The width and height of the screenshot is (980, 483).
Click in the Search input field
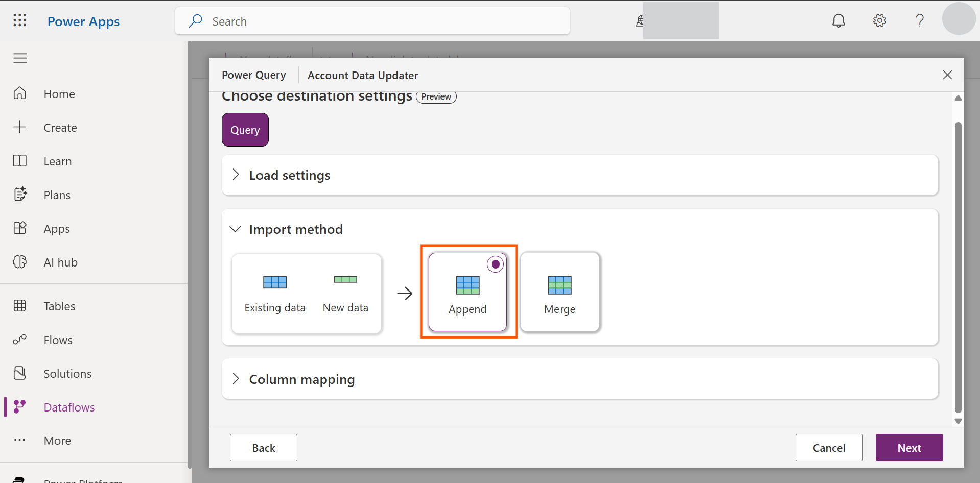point(378,21)
